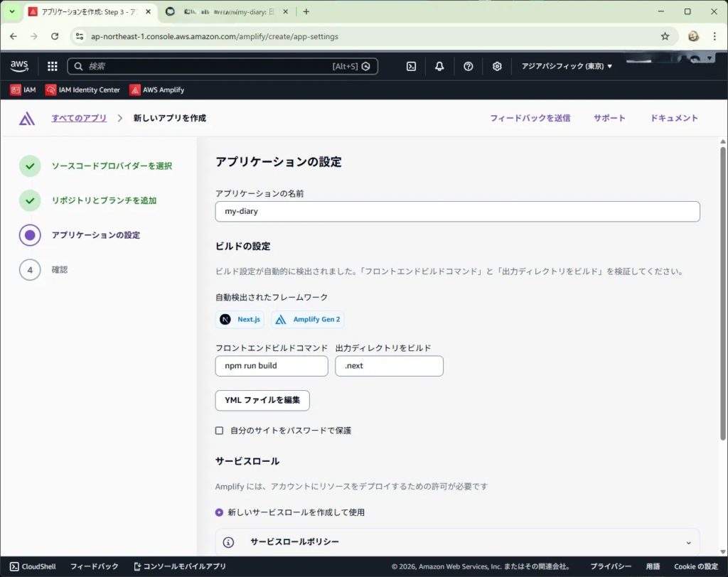Go to the source code provider step
Screen dimensions: 728x577
pos(112,166)
